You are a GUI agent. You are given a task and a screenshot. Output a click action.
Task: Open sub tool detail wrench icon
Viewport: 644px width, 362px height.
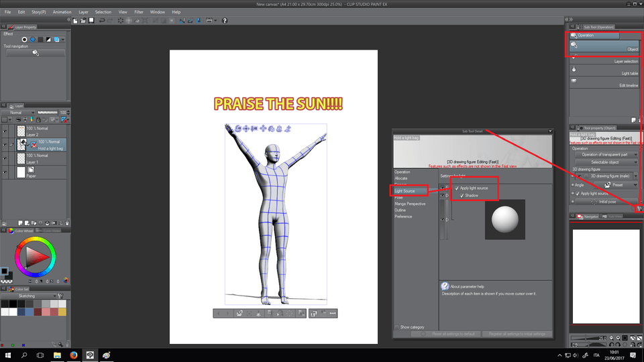(639, 208)
